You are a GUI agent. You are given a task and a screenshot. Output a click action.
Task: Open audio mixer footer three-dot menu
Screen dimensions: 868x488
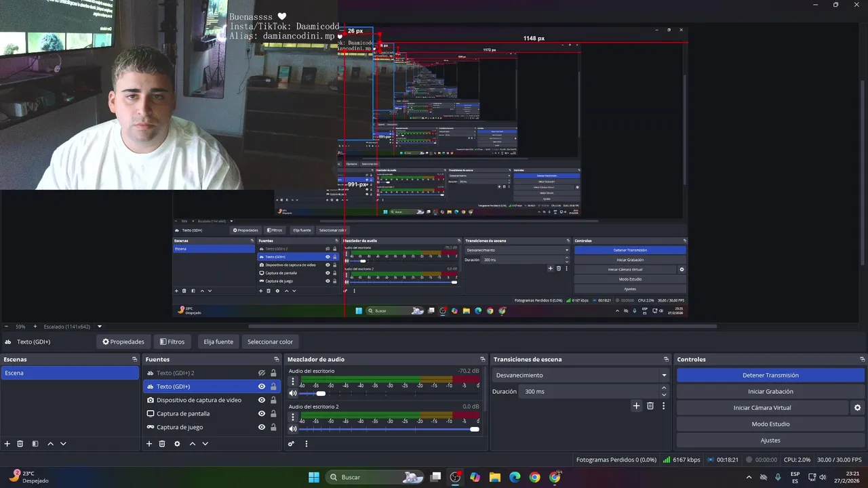[307, 444]
